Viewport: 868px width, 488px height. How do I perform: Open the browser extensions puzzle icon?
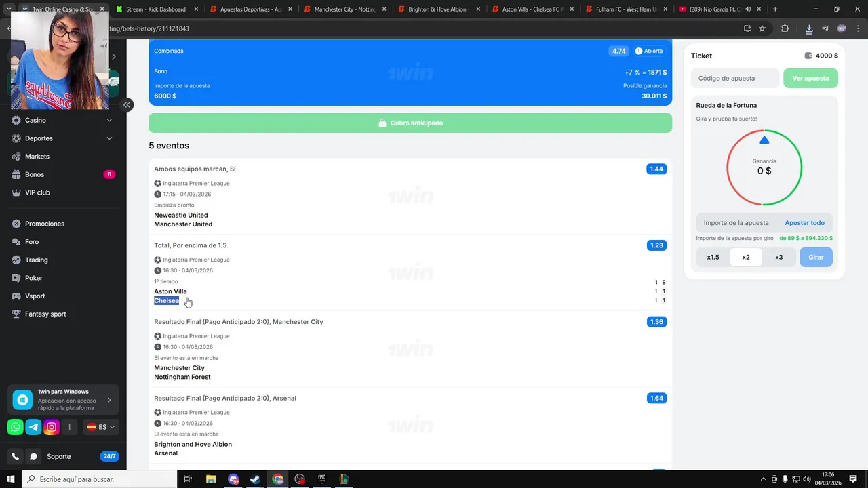tap(785, 28)
